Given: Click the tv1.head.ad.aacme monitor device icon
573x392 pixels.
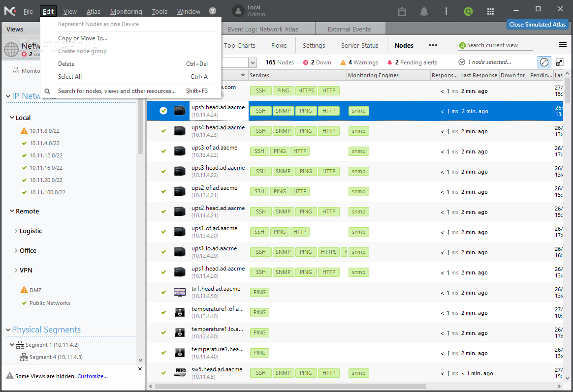Looking at the screenshot, I should coord(179,292).
